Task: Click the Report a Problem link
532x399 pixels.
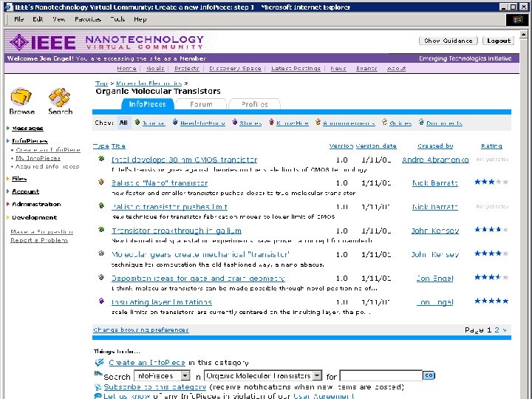Action: [x=39, y=240]
